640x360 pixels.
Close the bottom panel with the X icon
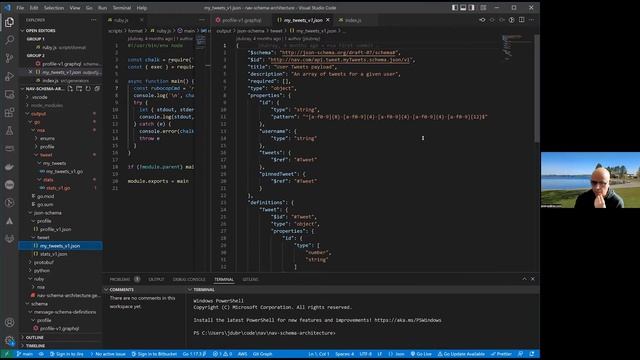coord(533,279)
